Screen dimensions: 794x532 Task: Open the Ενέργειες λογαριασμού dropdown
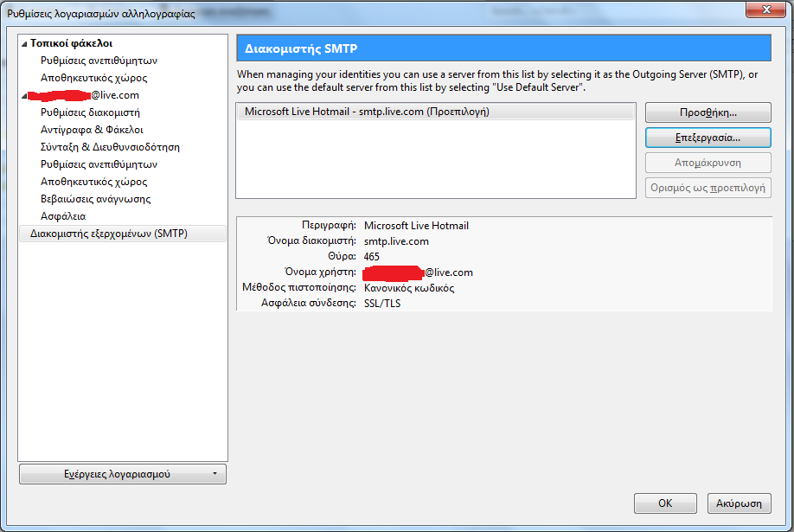point(123,474)
